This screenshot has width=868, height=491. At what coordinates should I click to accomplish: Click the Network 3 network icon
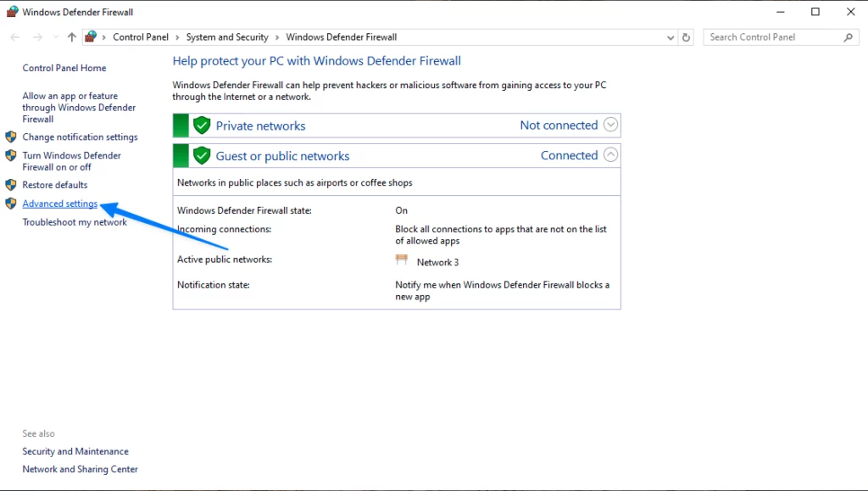tap(402, 260)
